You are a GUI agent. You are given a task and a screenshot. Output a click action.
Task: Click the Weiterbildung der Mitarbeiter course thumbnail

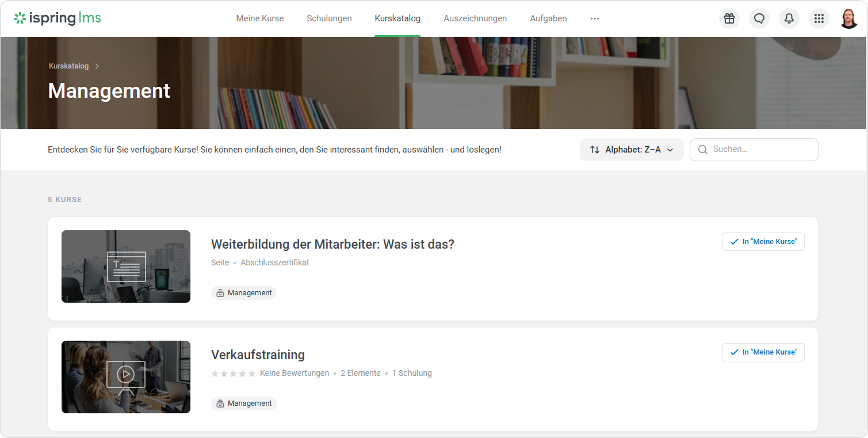click(x=126, y=266)
